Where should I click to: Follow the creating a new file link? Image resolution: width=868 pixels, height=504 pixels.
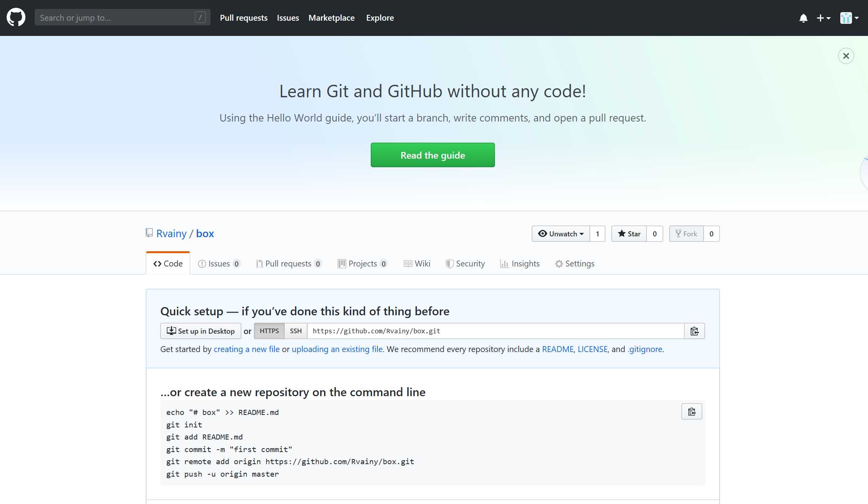point(246,349)
